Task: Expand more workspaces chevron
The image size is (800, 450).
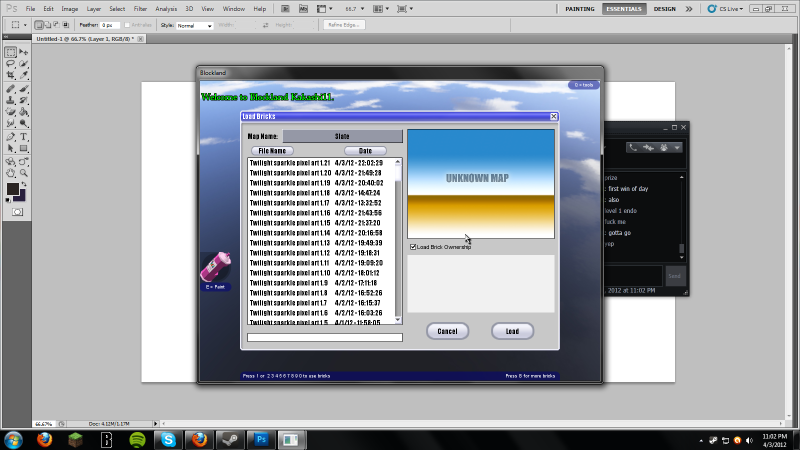Action: tap(689, 9)
